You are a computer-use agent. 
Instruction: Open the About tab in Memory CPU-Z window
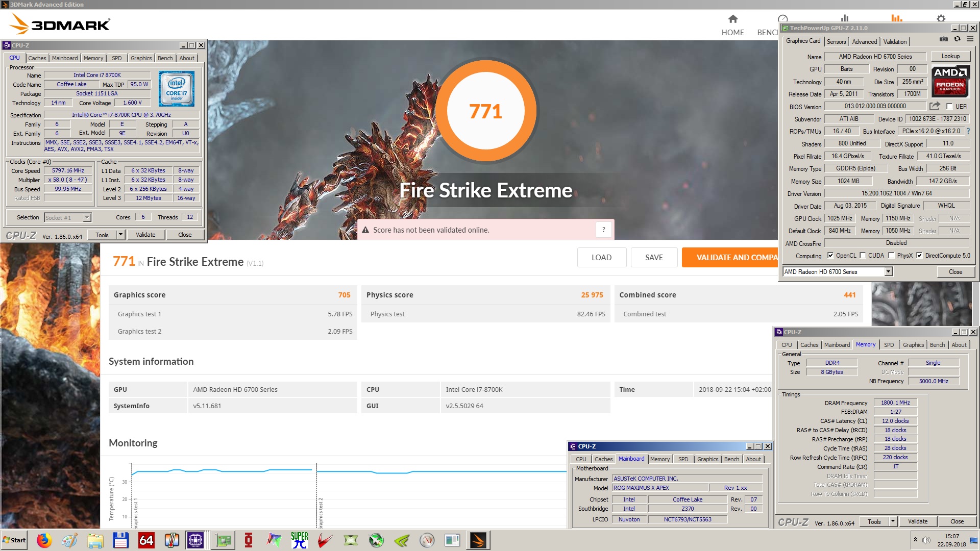pyautogui.click(x=959, y=345)
